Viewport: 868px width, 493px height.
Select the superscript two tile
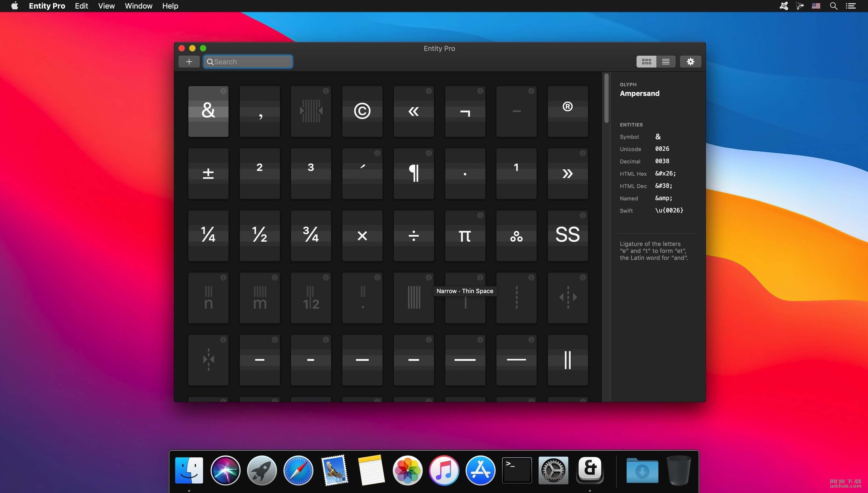click(260, 174)
